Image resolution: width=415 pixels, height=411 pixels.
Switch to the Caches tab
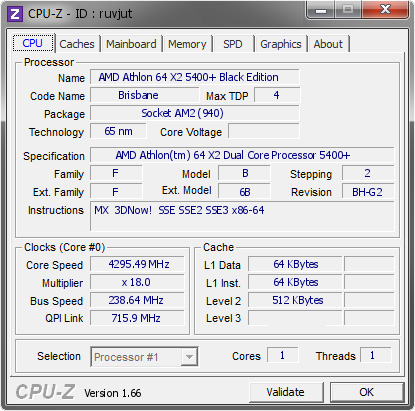click(x=77, y=44)
